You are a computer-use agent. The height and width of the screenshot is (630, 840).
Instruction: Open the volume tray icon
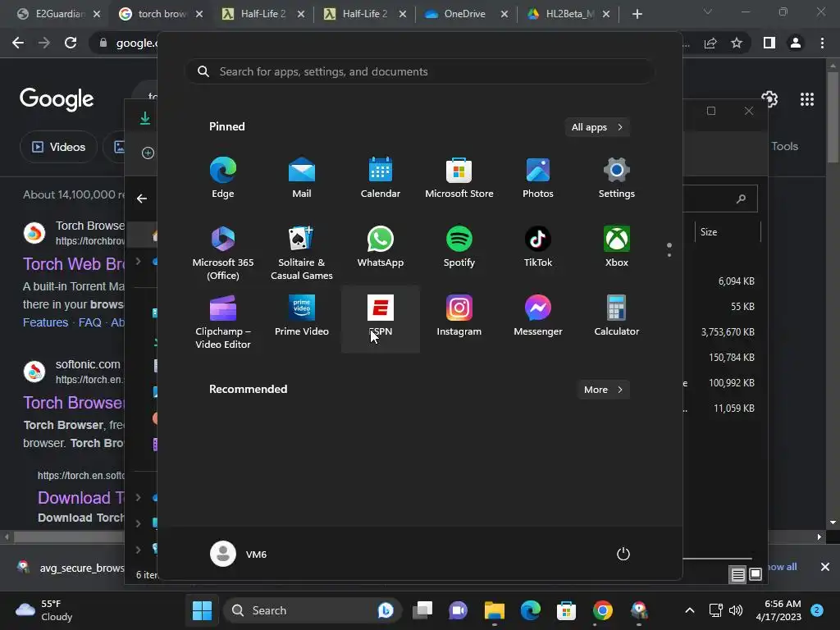(x=736, y=610)
